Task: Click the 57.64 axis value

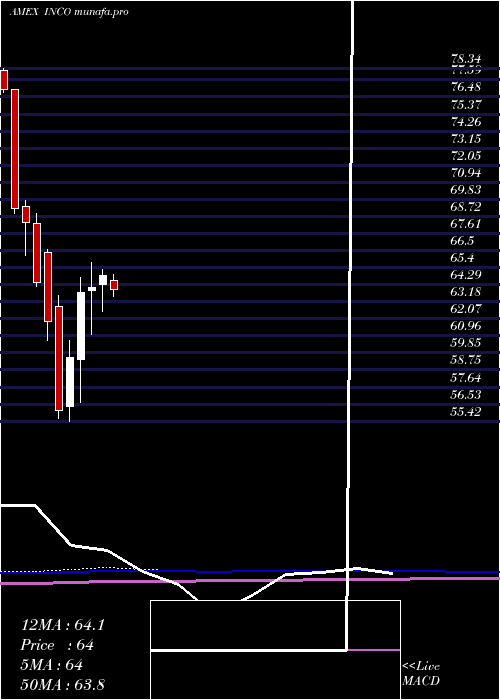Action: pos(466,378)
